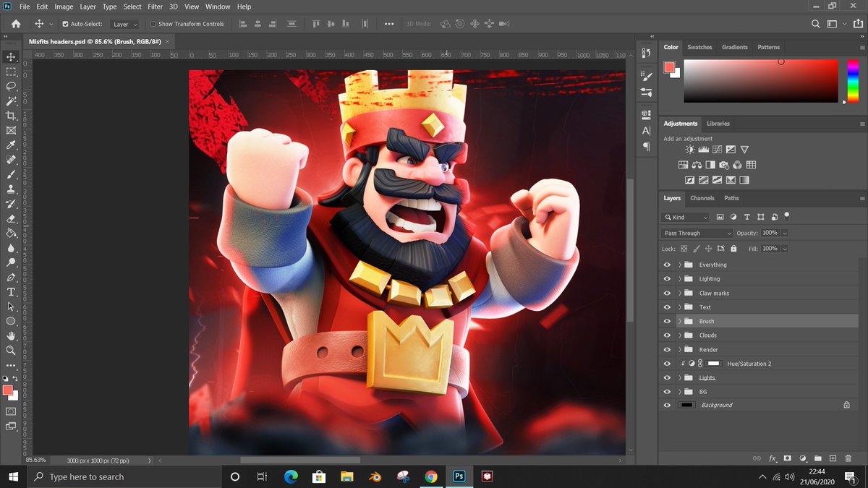Click the hue spectrum slider in Color panel
The height and width of the screenshot is (488, 868).
click(852, 82)
